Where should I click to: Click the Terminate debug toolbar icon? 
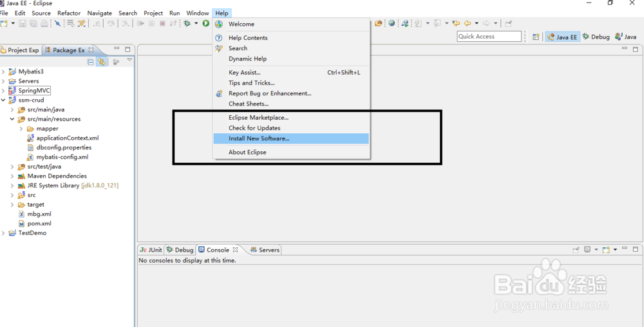tap(162, 23)
